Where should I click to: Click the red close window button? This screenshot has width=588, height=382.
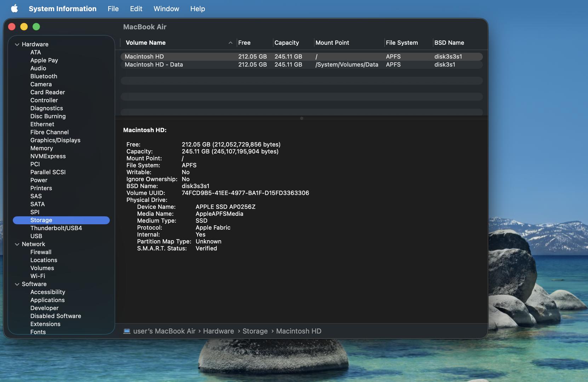click(12, 27)
